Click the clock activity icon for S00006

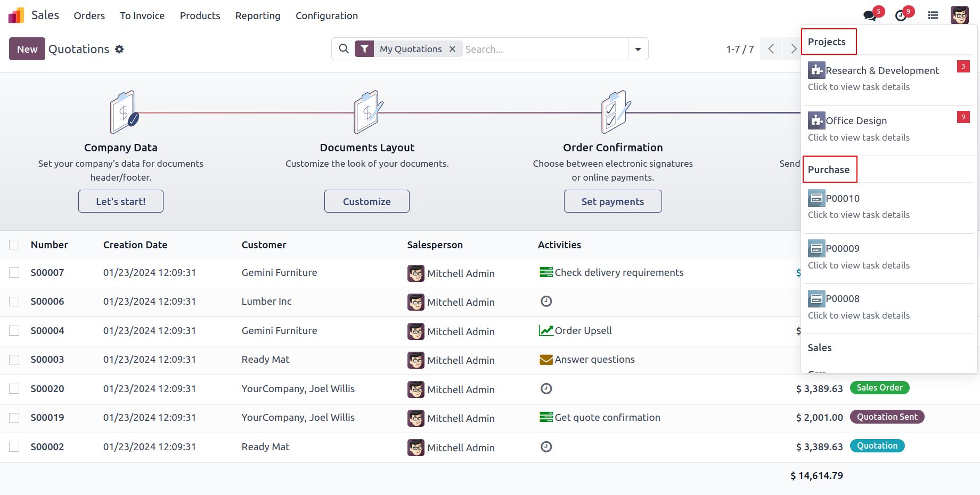coord(546,302)
